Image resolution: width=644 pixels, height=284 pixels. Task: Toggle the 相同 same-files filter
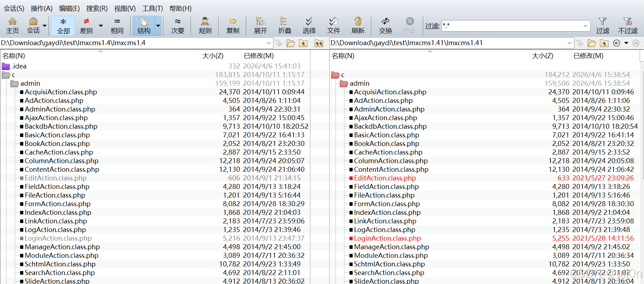coord(117,26)
